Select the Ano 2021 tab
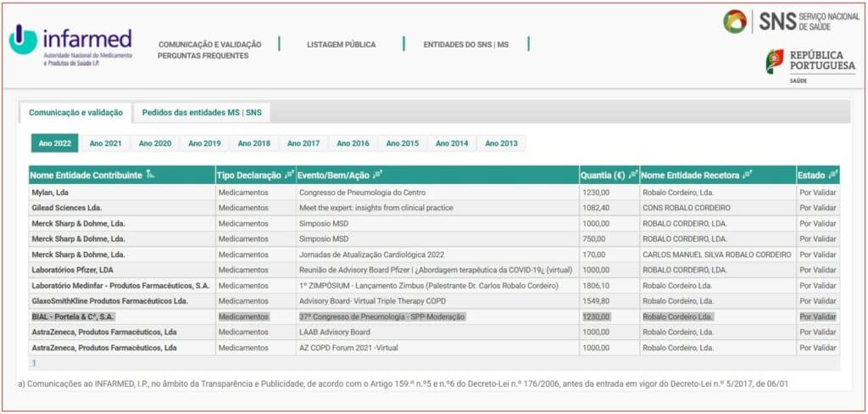This screenshot has height=414, width=868. 105,143
